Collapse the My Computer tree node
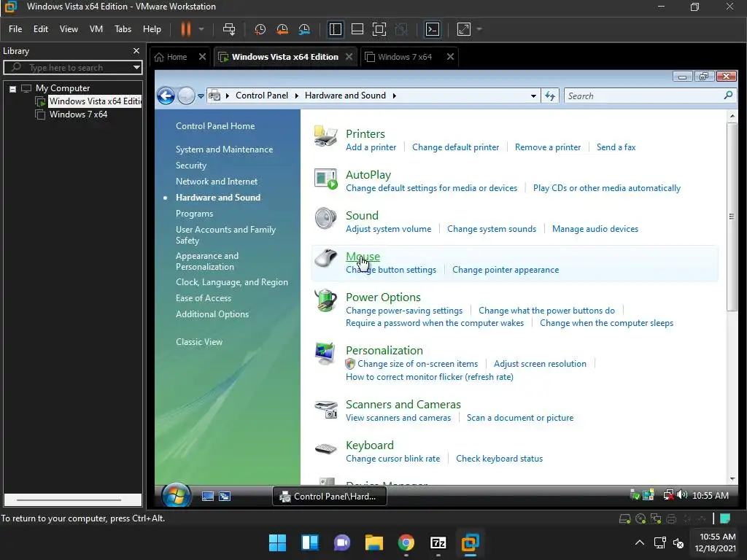The width and height of the screenshot is (747, 560). point(13,88)
